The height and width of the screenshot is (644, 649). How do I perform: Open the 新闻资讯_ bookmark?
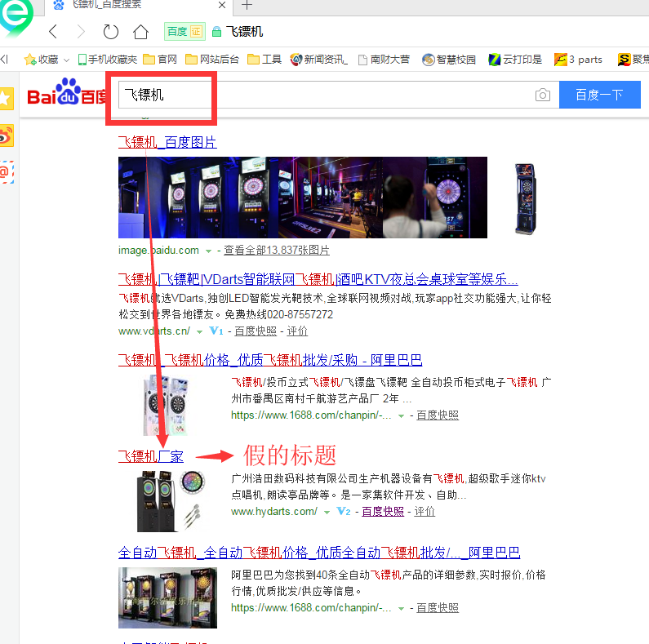[318, 60]
